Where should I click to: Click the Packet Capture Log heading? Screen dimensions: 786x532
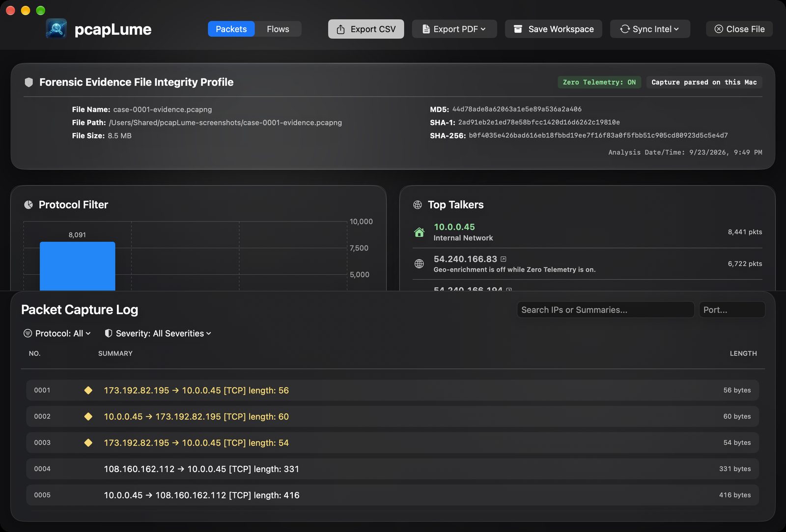80,309
